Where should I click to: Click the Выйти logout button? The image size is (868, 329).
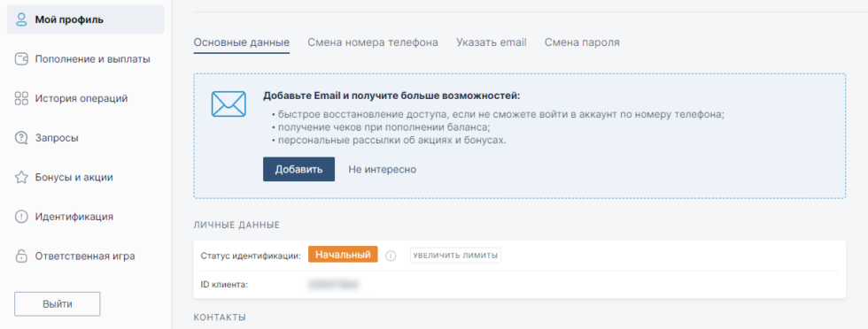57,304
